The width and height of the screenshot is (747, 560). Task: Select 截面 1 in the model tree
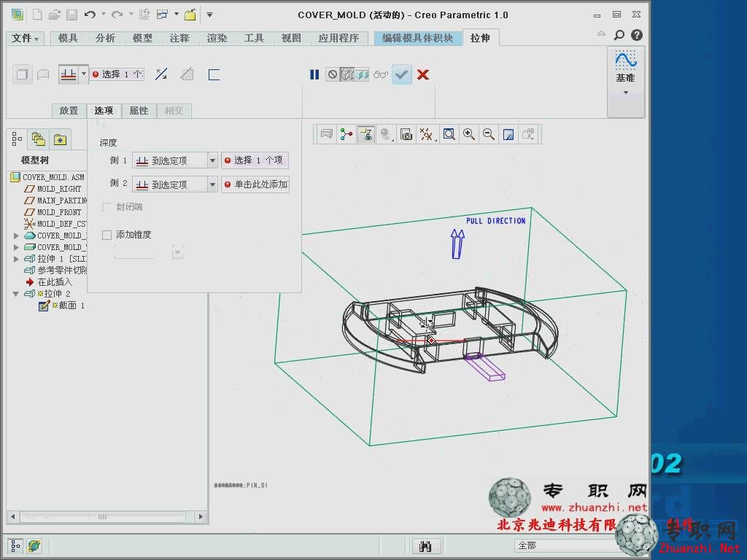point(62,306)
